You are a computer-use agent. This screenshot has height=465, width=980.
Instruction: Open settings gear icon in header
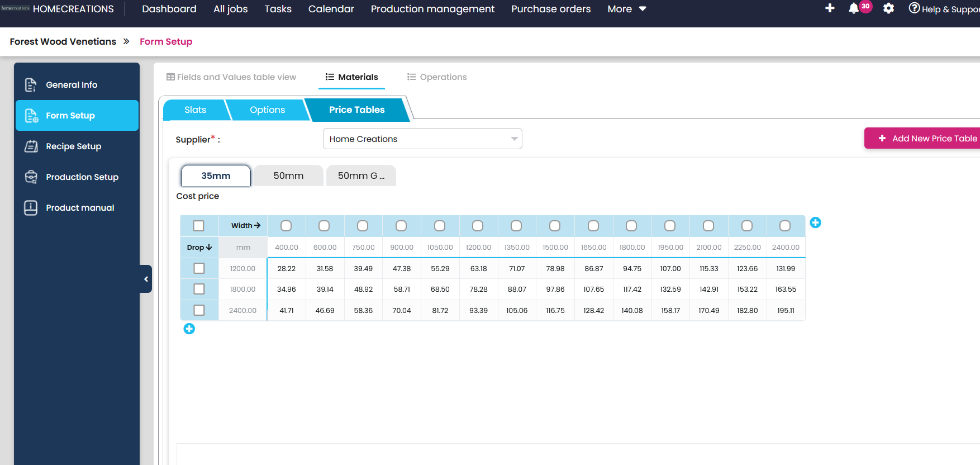point(888,8)
